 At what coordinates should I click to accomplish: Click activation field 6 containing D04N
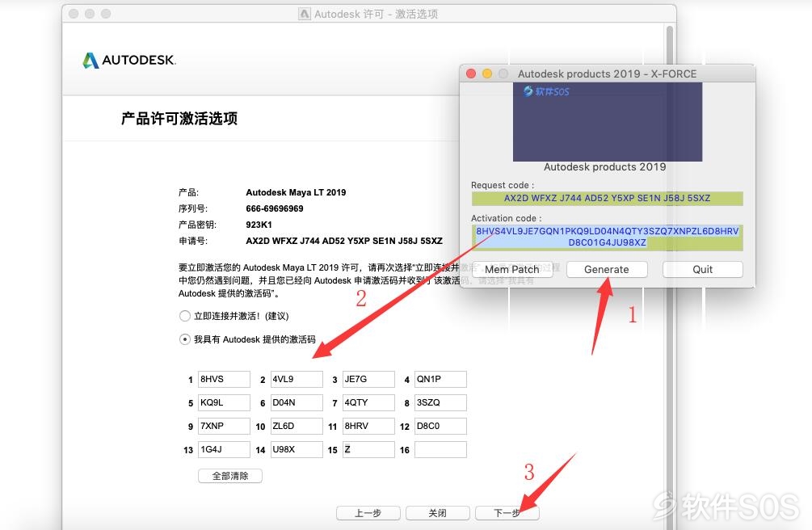pyautogui.click(x=297, y=402)
